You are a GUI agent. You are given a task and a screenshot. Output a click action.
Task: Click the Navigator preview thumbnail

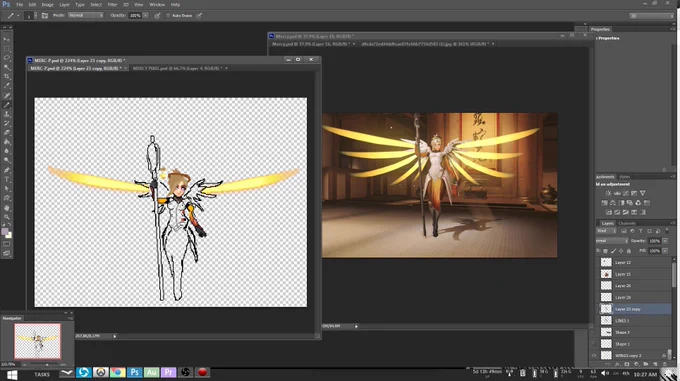click(x=37, y=341)
